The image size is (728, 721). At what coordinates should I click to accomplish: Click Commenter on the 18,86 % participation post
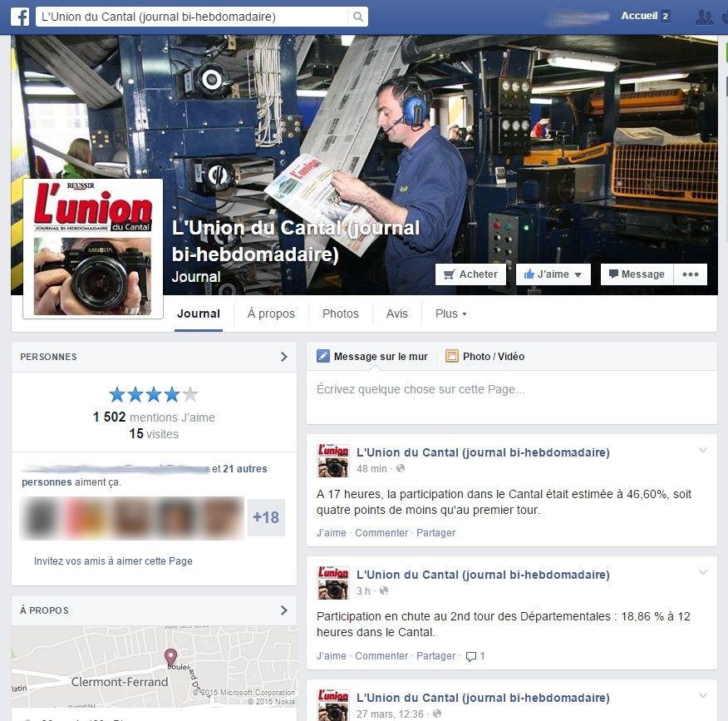click(x=381, y=656)
